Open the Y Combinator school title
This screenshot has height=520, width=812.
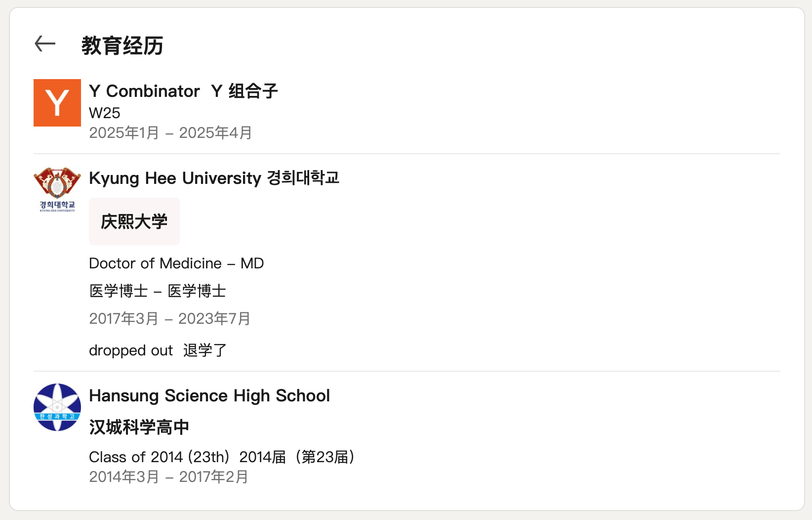point(144,91)
